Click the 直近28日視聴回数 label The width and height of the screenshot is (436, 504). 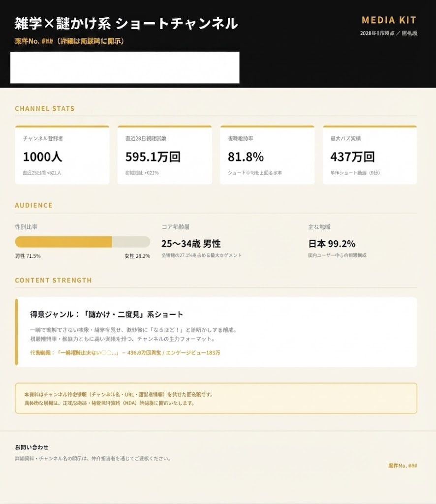[146, 138]
